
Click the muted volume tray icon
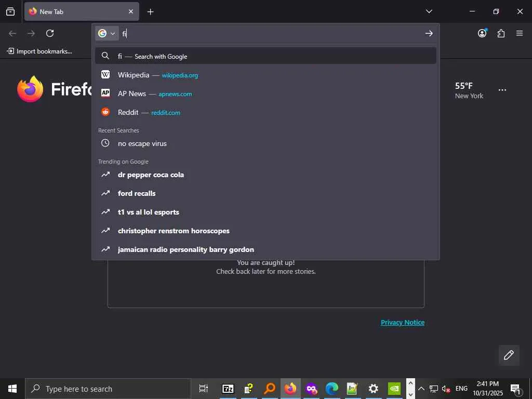(446, 389)
